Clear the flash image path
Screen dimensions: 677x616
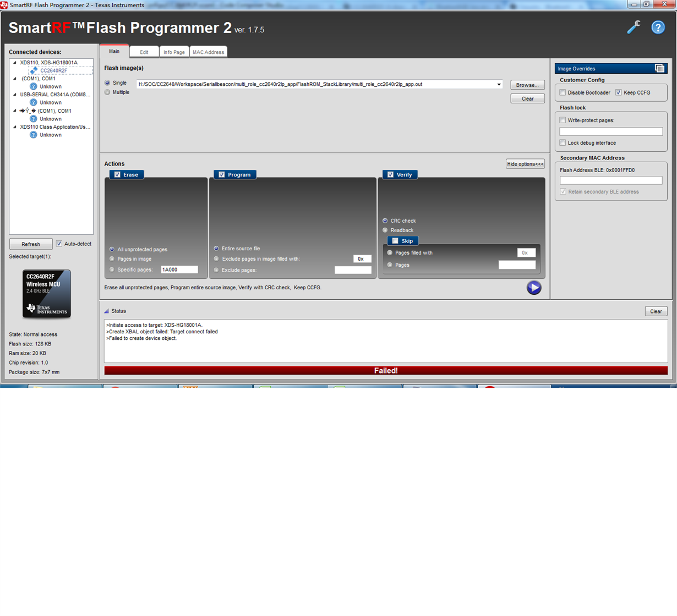pos(527,98)
